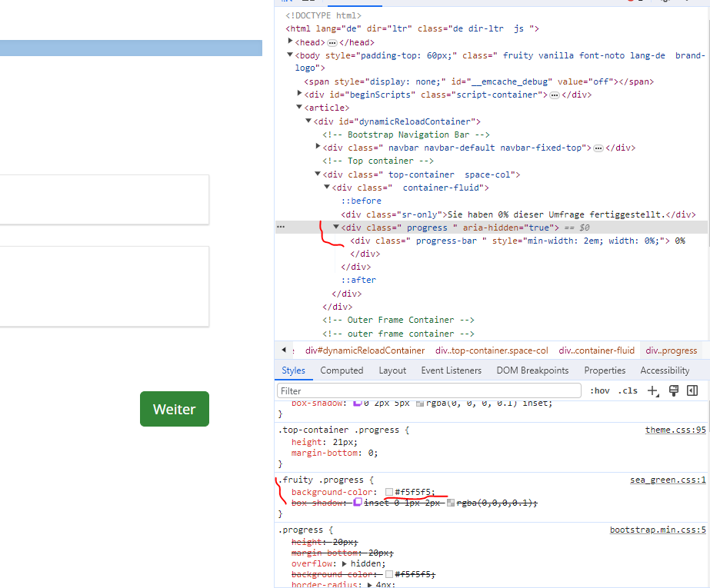Image resolution: width=710 pixels, height=588 pixels.
Task: Toggle the :hov element state panel
Action: point(599,390)
